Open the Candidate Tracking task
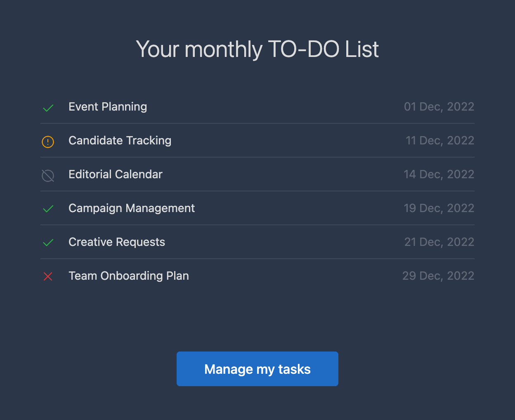This screenshot has height=420, width=515. pos(120,140)
